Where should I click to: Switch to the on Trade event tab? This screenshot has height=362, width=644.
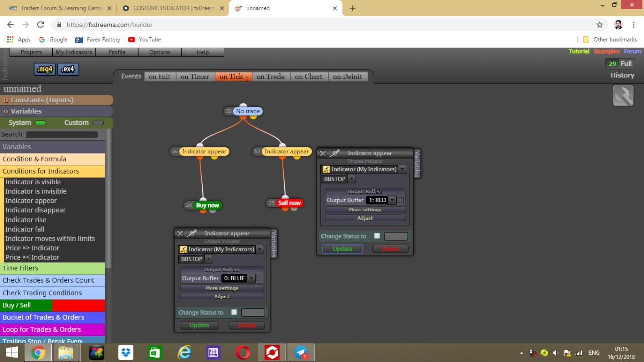[270, 77]
